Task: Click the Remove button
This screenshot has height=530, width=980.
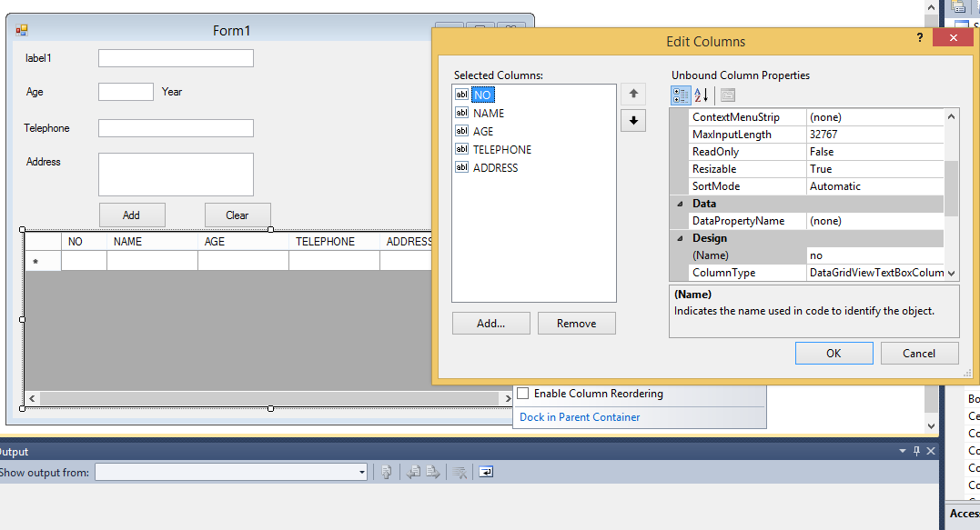Action: coord(576,323)
